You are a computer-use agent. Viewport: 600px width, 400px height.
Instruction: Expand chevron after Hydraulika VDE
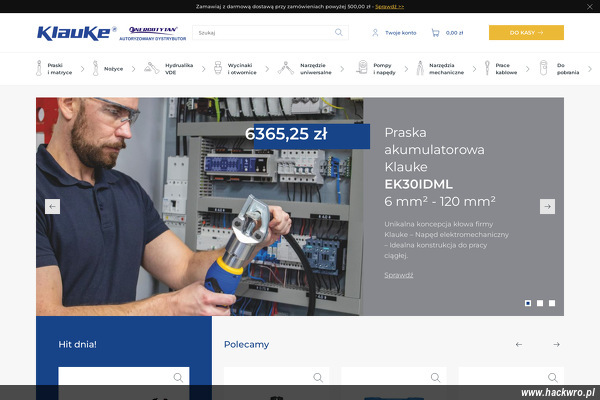tap(203, 69)
